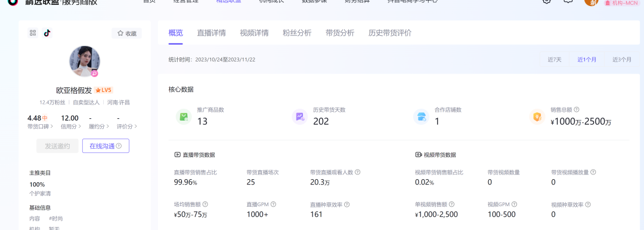
Task: Click the 视频GPM value 100-500
Action: (x=501, y=215)
